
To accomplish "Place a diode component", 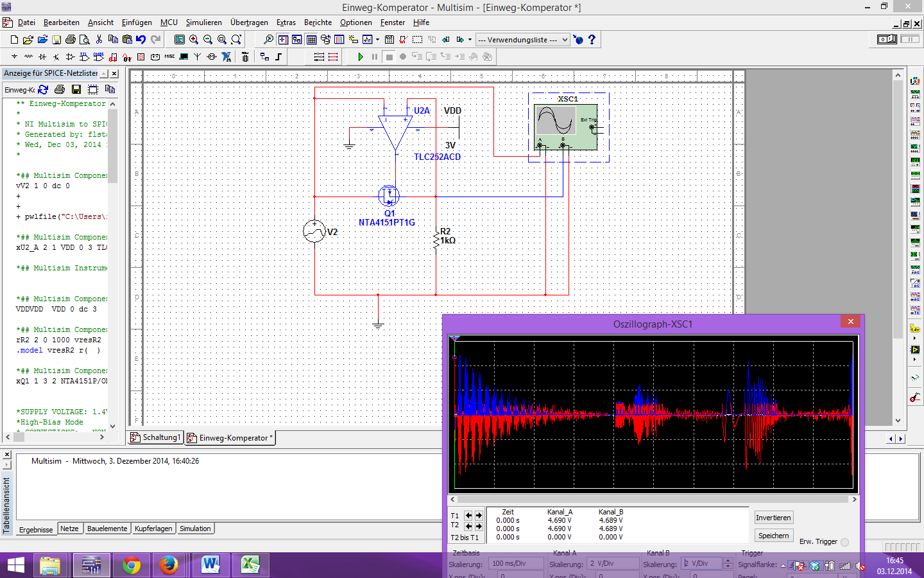I will [42, 57].
